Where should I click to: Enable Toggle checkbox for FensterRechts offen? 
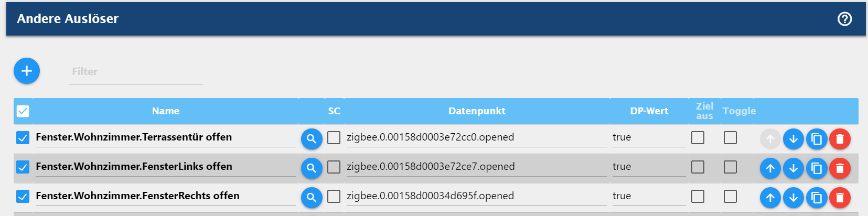(x=730, y=196)
